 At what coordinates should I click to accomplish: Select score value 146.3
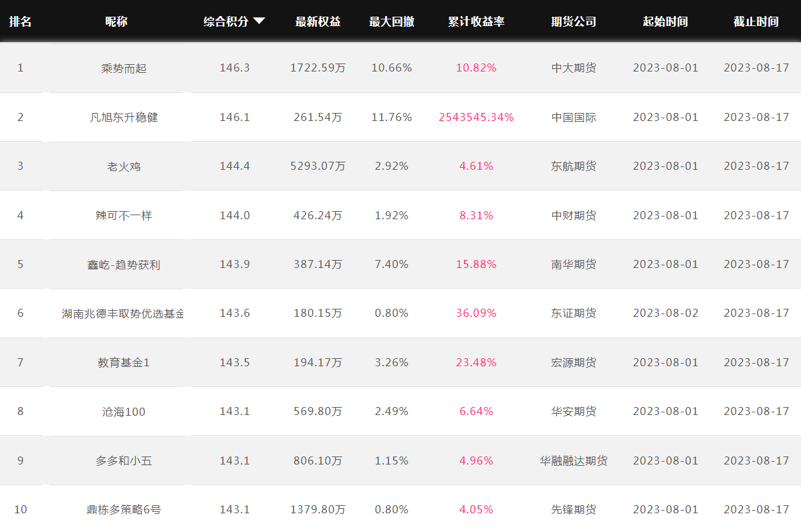(235, 68)
